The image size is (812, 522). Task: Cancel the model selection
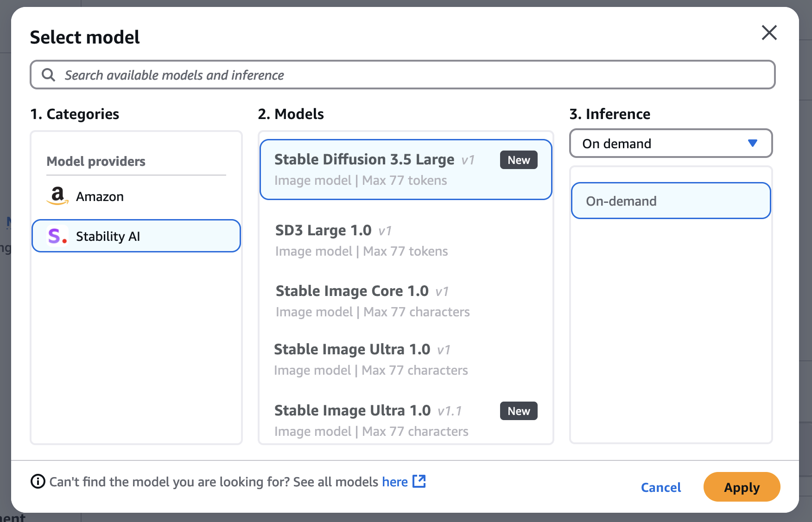[661, 487]
